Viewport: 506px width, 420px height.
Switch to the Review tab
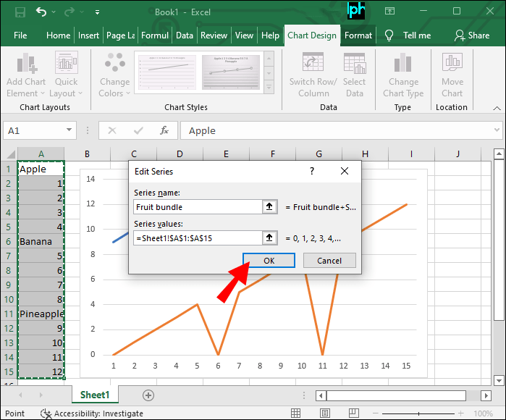click(x=214, y=35)
